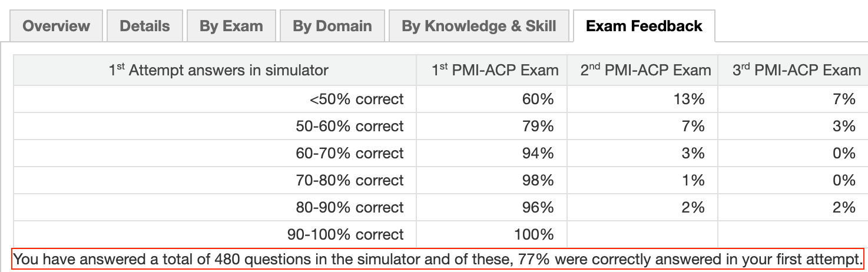Open the By Knowledge & Skill tab
868x272 pixels.
click(x=479, y=26)
